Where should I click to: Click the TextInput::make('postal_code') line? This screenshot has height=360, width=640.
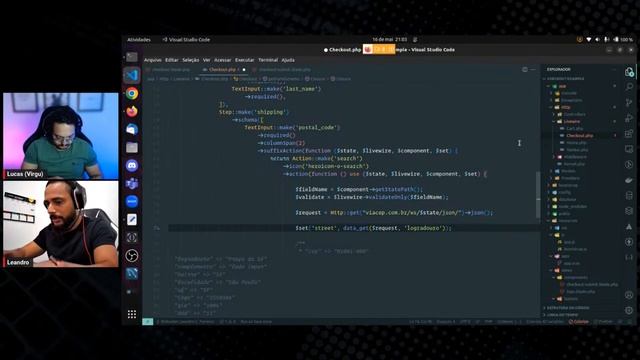coord(292,127)
